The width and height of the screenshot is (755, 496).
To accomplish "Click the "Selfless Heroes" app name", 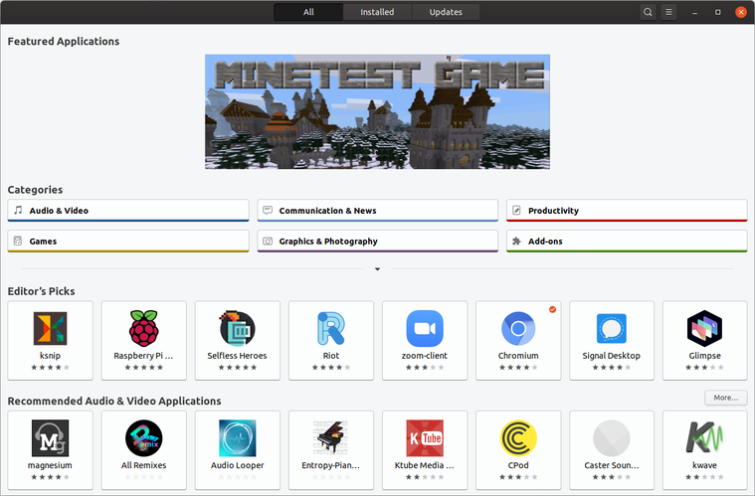I will (237, 356).
